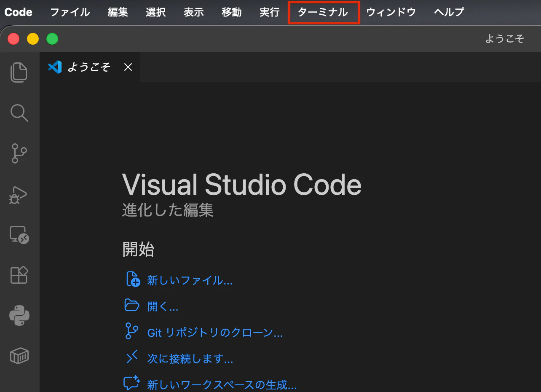
Task: Click the yellow minimize window button
Action: (33, 39)
